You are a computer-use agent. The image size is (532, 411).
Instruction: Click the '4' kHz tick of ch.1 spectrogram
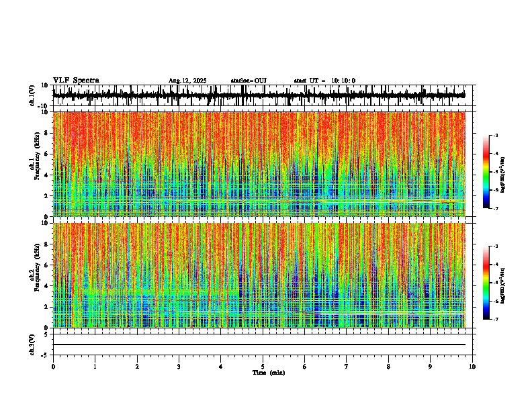tap(46, 175)
